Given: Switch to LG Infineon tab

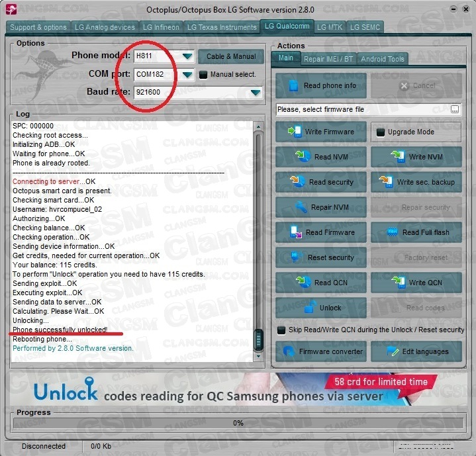Looking at the screenshot, I should tap(161, 27).
